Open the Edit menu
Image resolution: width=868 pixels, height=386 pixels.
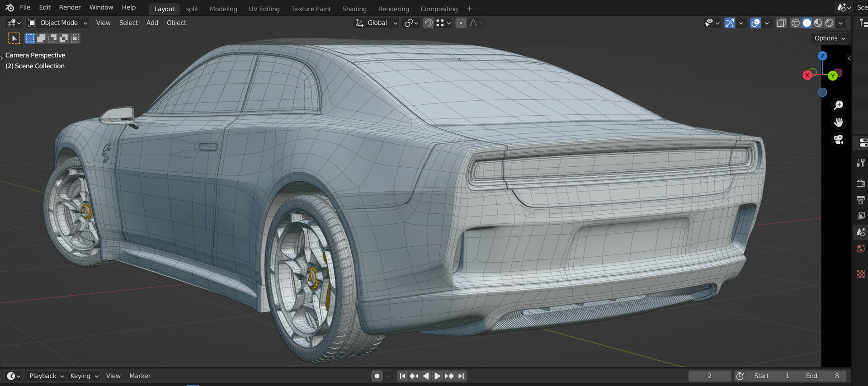pyautogui.click(x=45, y=7)
